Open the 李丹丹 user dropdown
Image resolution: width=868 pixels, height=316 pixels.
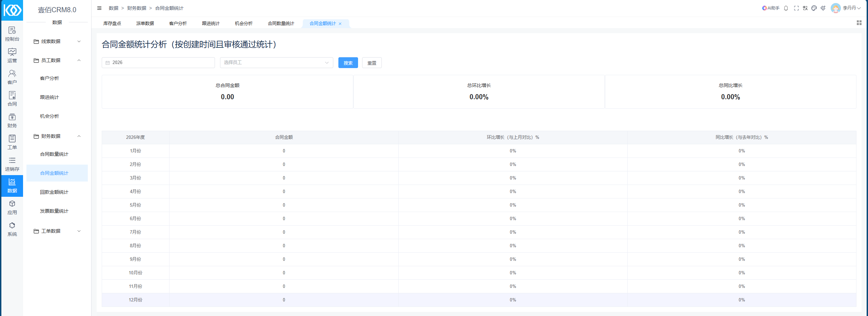pyautogui.click(x=852, y=8)
